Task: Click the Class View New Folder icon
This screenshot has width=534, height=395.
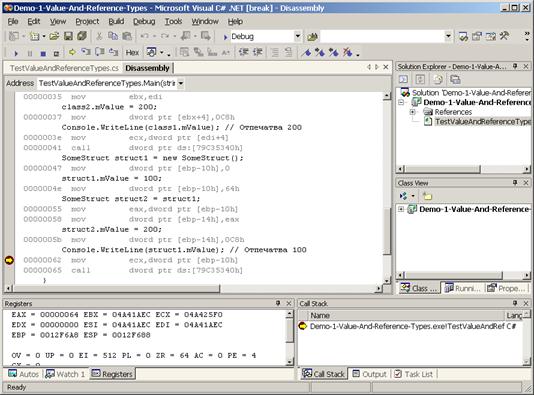Action: 427,196
